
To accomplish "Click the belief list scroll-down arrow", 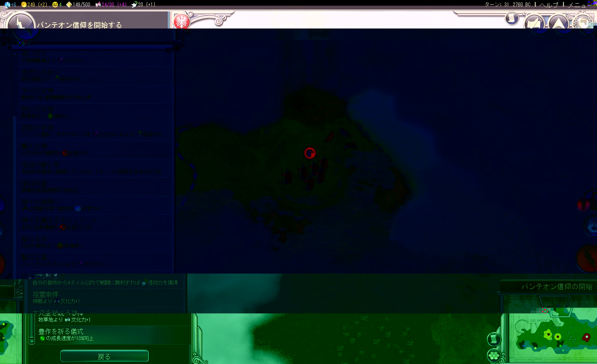I will pyautogui.click(x=32, y=341).
